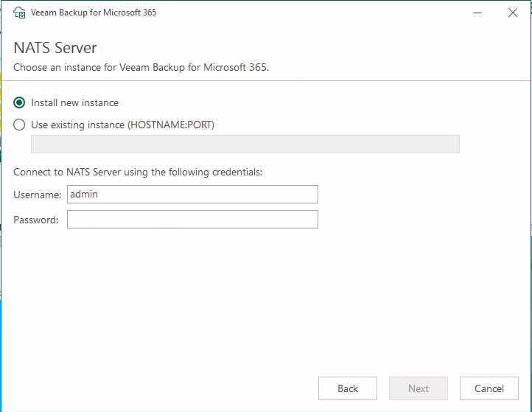This screenshot has width=532, height=412.
Task: Focus the Username input field
Action: coord(192,194)
